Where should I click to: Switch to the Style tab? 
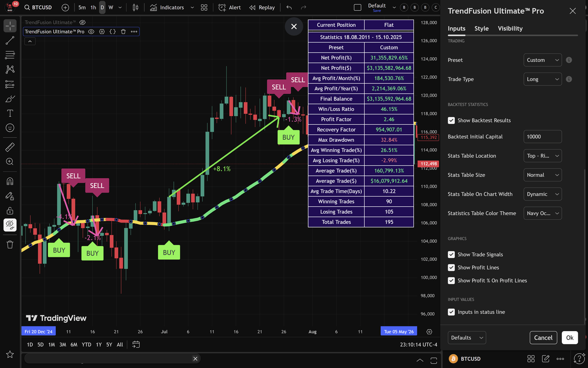(481, 28)
